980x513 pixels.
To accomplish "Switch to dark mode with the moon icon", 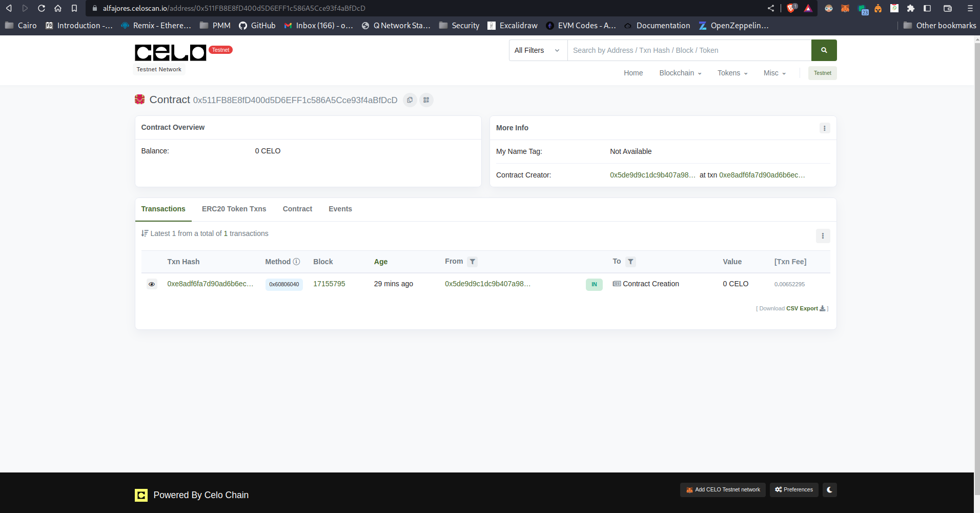I will [x=830, y=490].
